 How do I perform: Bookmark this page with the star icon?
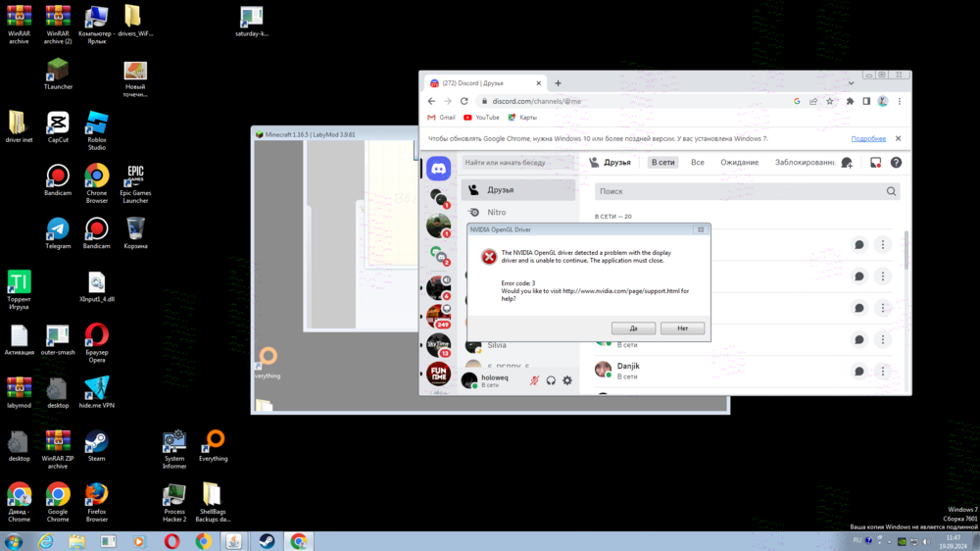(x=830, y=101)
